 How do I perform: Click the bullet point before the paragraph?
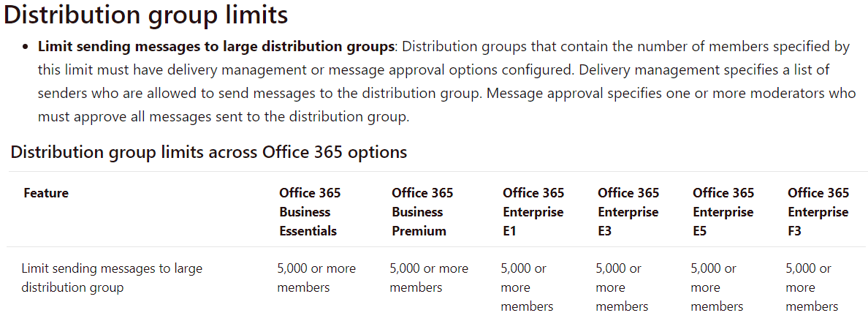coord(25,48)
